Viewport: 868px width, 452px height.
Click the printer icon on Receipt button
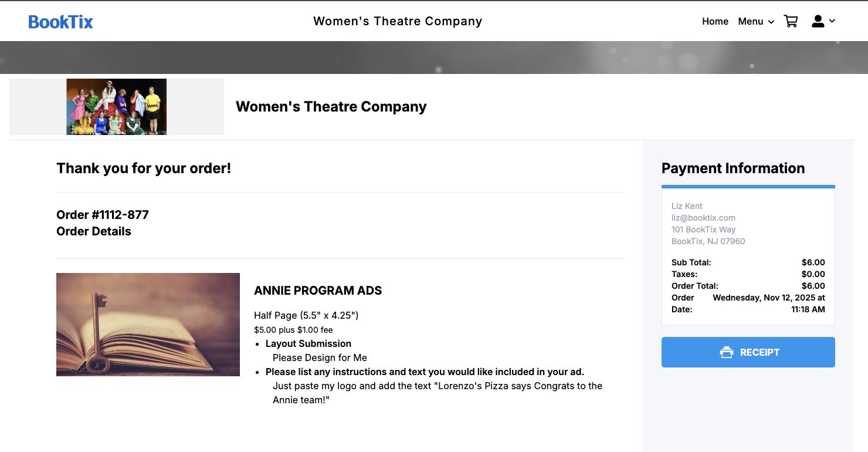click(x=727, y=352)
